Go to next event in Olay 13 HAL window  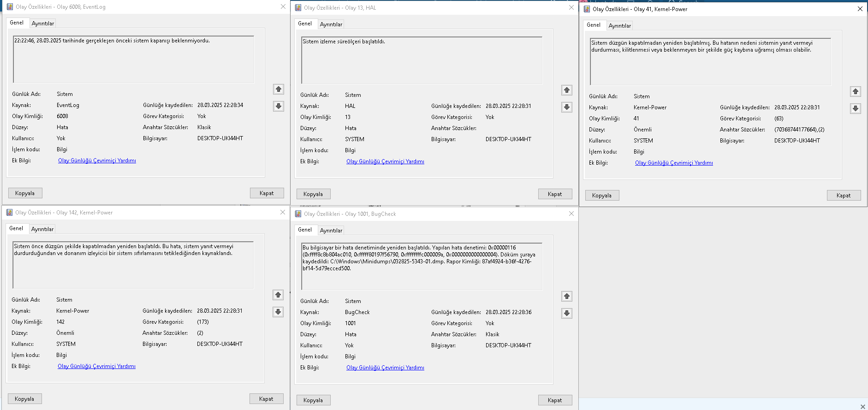tap(567, 107)
